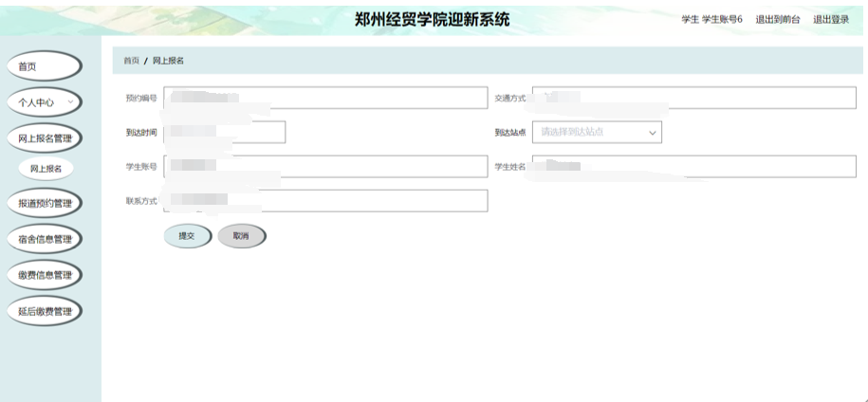Click 退出到前台 in the header
This screenshot has height=402, width=868.
tap(778, 19)
